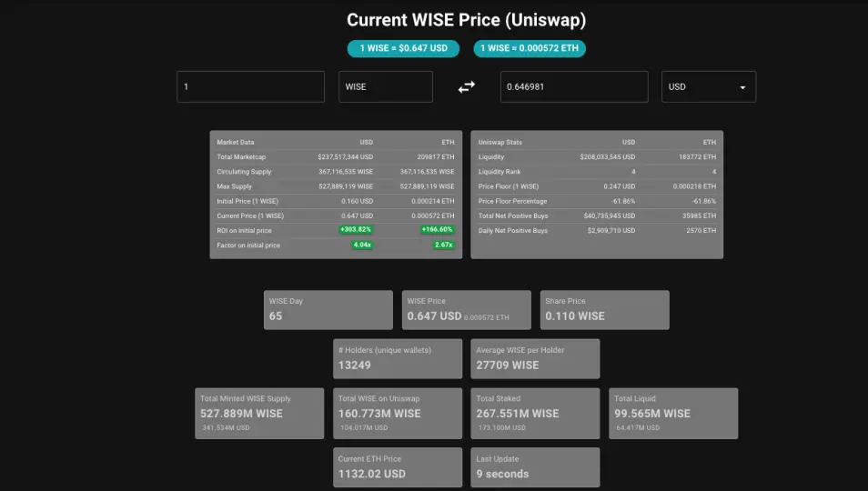Click the +166.60% ROI badge

coord(438,229)
